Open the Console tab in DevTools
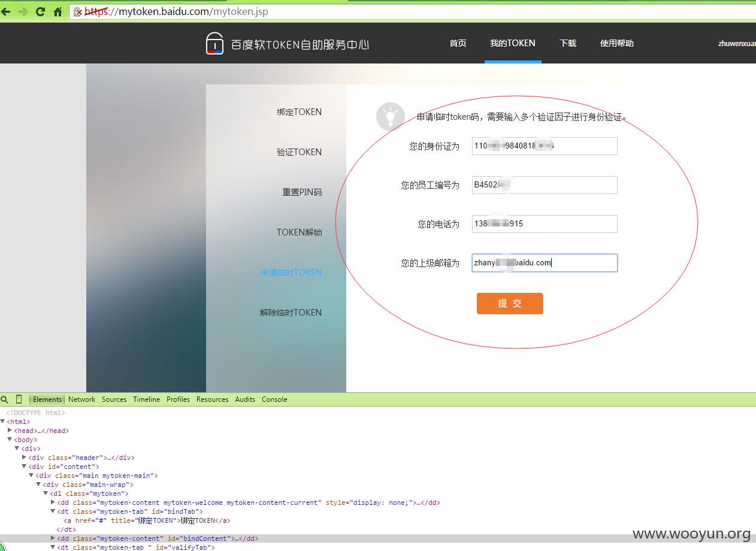 tap(274, 399)
